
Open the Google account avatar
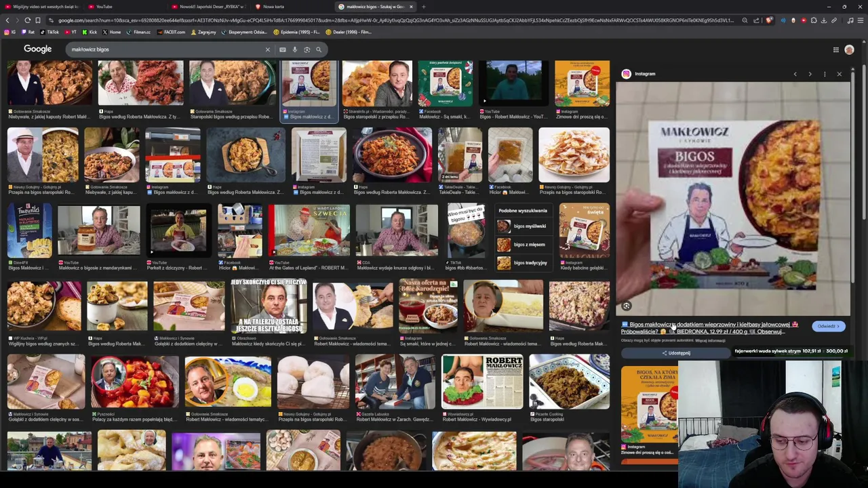849,49
